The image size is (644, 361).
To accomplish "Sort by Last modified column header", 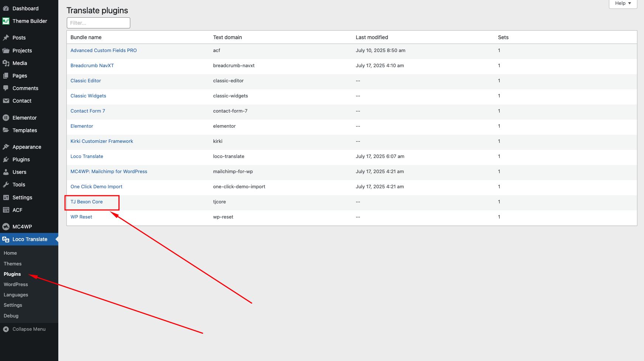I will [372, 37].
